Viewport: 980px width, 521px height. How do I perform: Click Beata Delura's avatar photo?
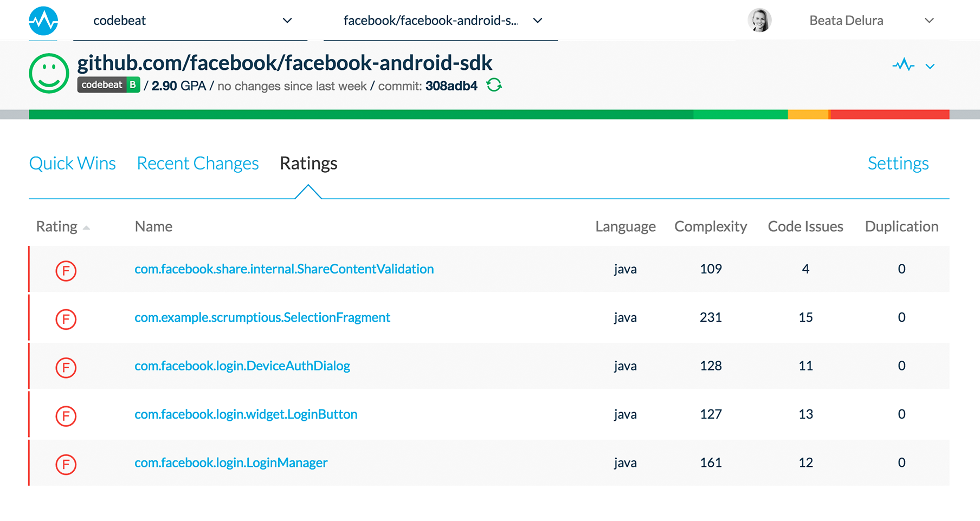(759, 21)
